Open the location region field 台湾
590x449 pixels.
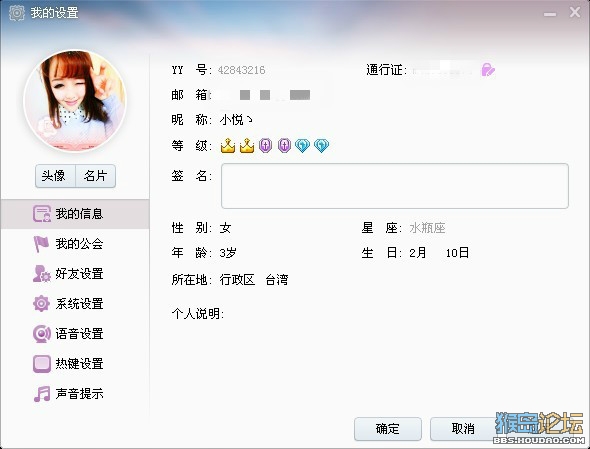click(x=277, y=280)
